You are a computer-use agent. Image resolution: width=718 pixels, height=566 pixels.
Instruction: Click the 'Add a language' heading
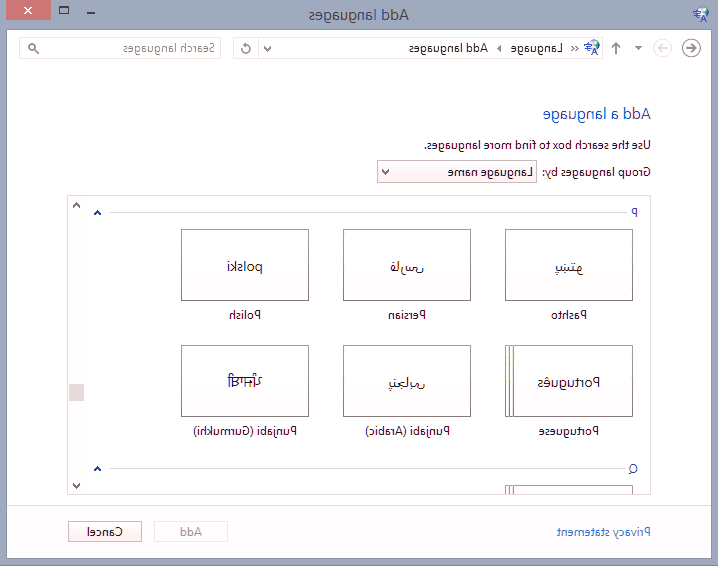click(596, 114)
